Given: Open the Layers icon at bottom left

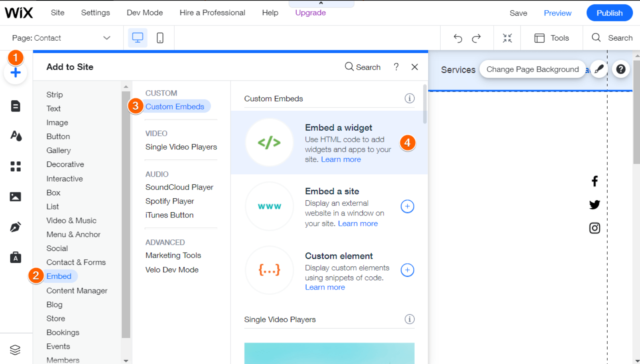Looking at the screenshot, I should [x=15, y=350].
